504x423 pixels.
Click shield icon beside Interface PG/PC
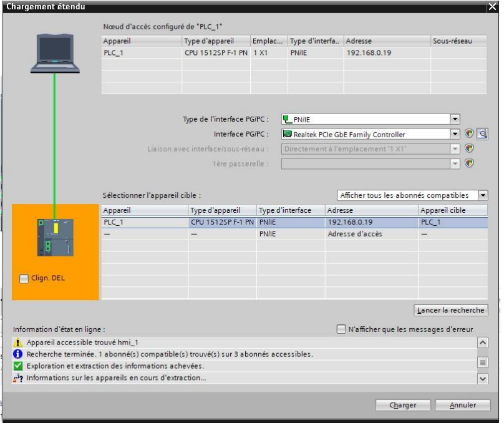click(x=469, y=134)
